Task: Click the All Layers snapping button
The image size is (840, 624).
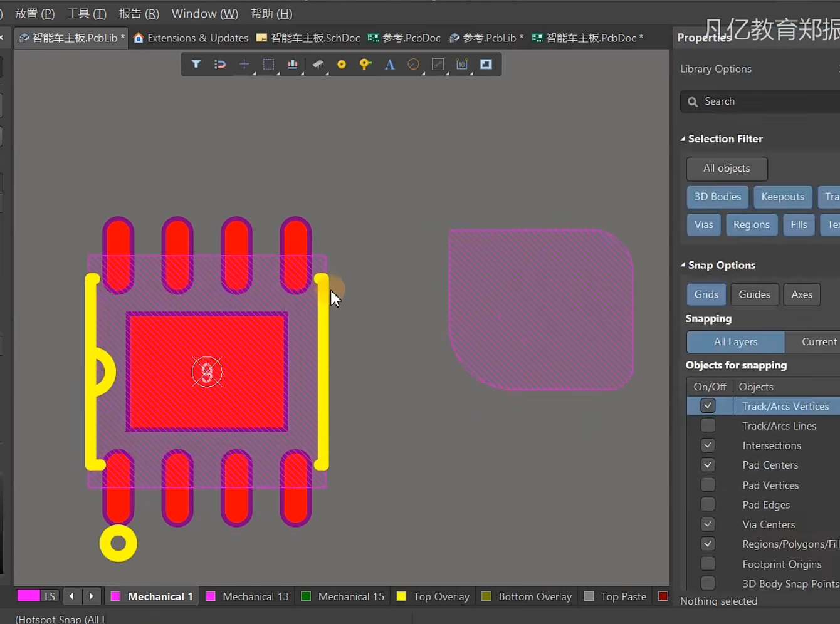Action: pyautogui.click(x=735, y=342)
